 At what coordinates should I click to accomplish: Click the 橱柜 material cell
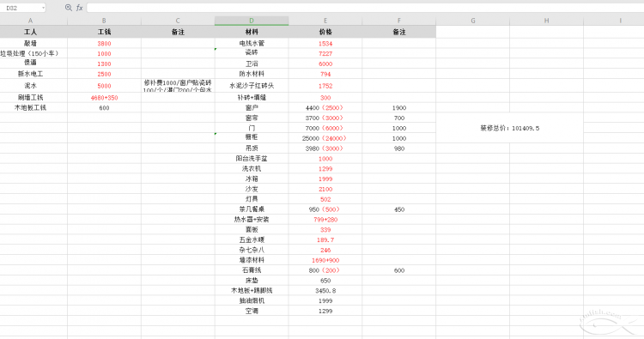coord(252,138)
